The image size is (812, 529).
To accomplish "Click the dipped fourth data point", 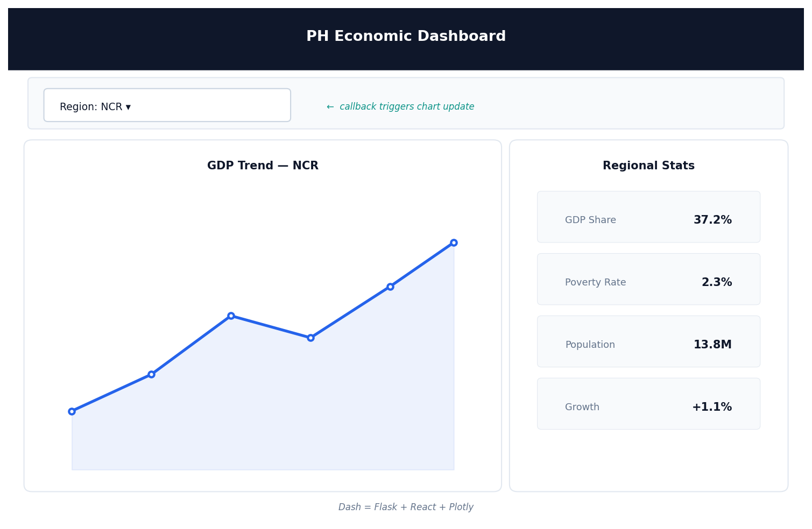I will coord(310,337).
